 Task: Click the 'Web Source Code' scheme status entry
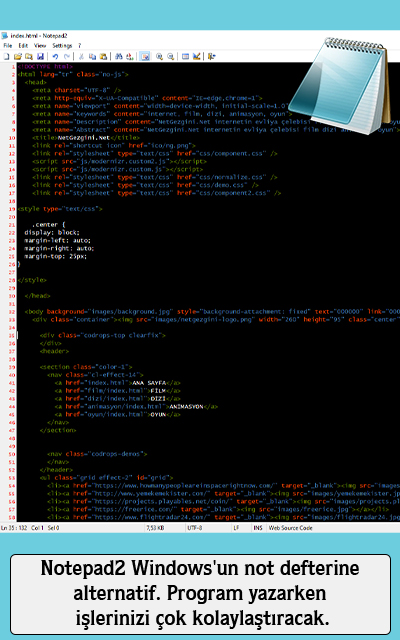(x=290, y=528)
